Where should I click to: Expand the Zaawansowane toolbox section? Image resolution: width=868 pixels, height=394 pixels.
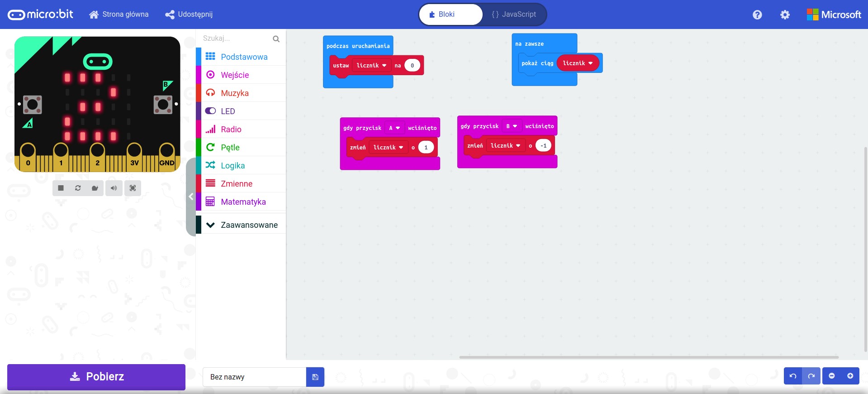241,225
